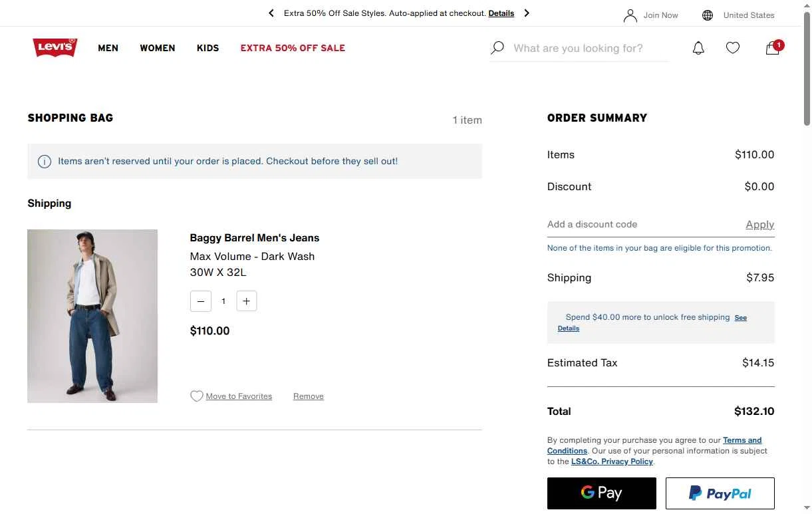The width and height of the screenshot is (812, 514).
Task: Apply the discount code
Action: [x=759, y=225]
